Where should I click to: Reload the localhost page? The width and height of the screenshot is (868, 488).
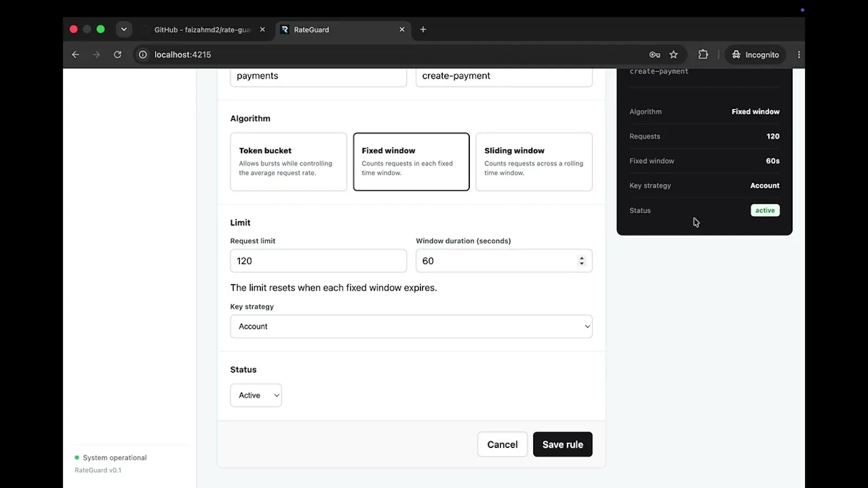(x=118, y=54)
